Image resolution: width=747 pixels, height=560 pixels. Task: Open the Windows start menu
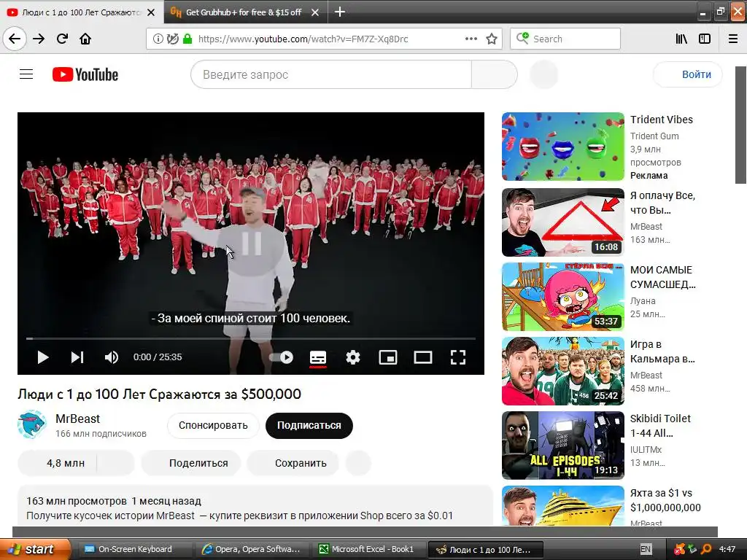pyautogui.click(x=34, y=549)
